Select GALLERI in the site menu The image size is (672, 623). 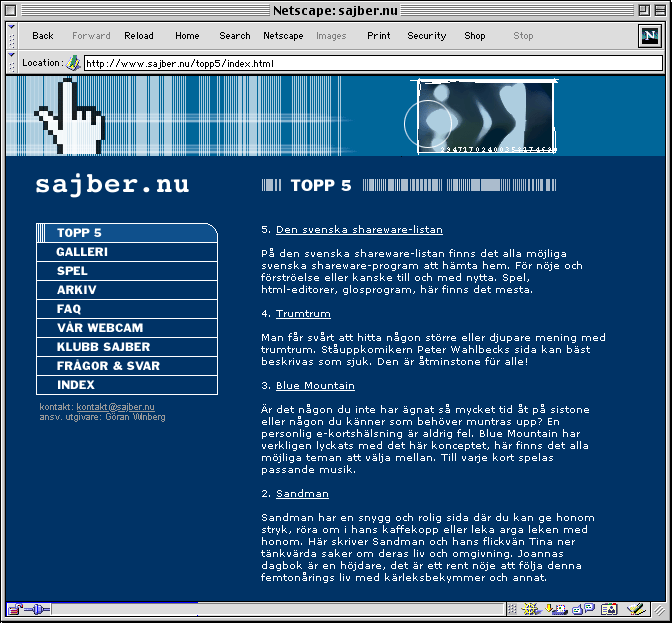(82, 252)
